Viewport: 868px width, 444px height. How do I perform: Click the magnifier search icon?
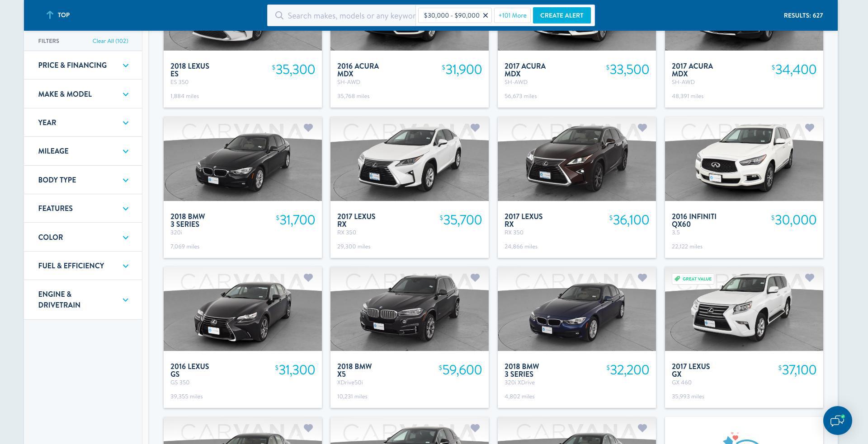[x=279, y=16]
